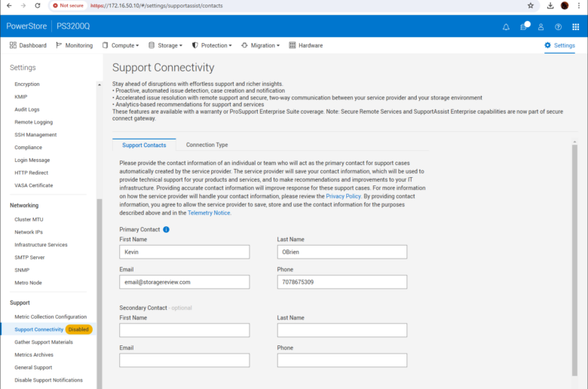The image size is (588, 389).
Task: Click the Hardware icon
Action: click(292, 45)
